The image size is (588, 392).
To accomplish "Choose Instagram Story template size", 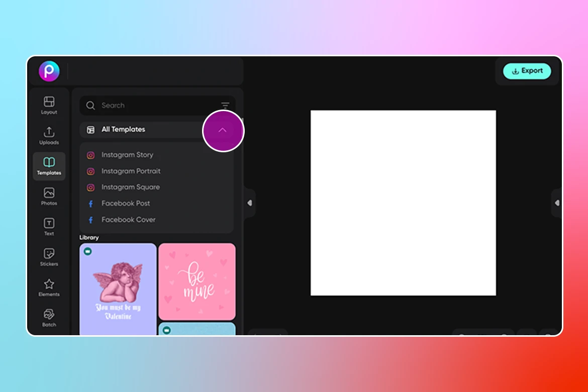I will pos(127,155).
